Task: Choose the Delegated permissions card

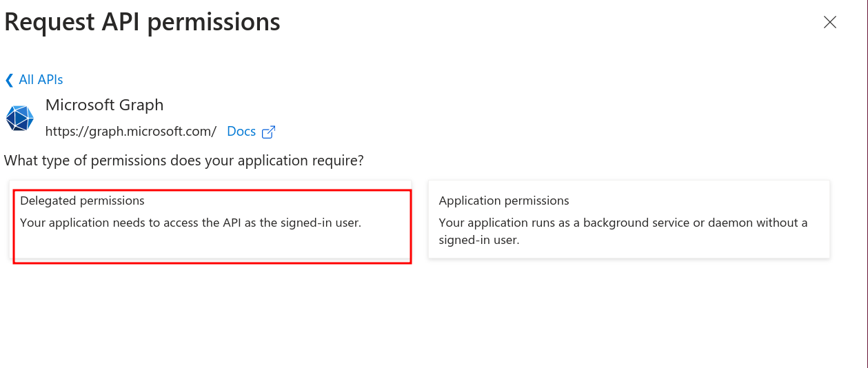Action: (212, 220)
